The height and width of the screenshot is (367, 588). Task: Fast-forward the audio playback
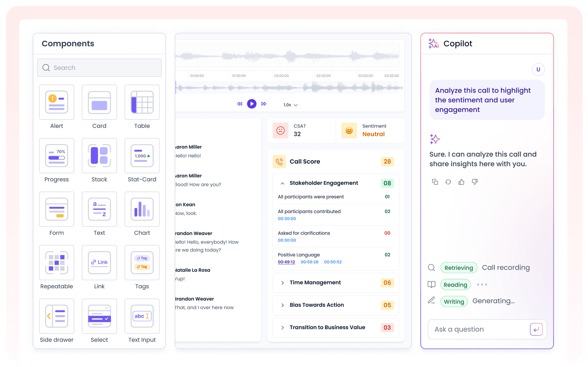click(264, 104)
